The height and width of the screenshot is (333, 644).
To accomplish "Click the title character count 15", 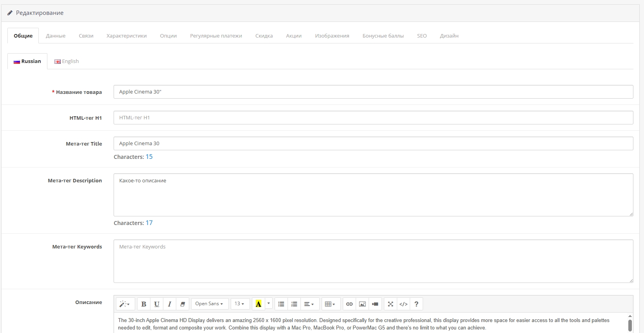I will [x=149, y=157].
